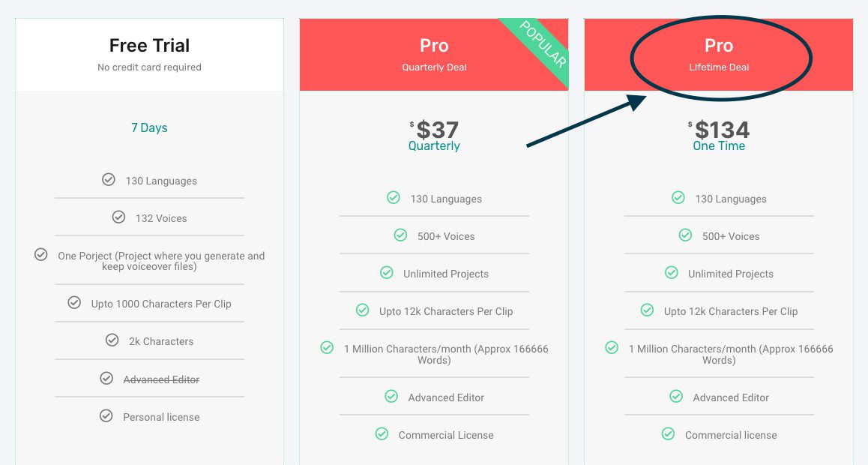The image size is (868, 465).
Task: Click green checkmark beside Lifetime 130 Languages
Action: coord(678,198)
